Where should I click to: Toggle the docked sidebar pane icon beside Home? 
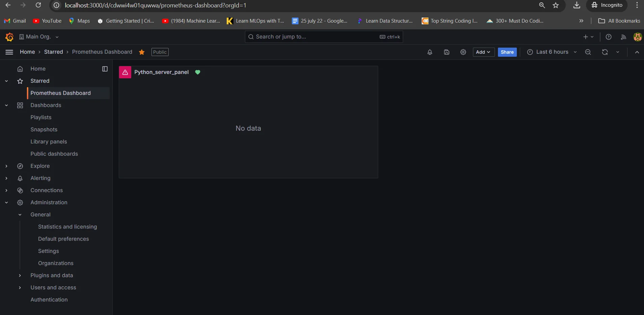click(105, 69)
